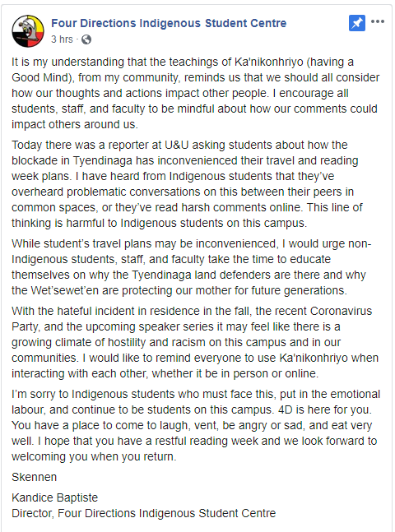Click the sentence starting "I'm sorry to Indigenous students"
Viewport: 395px width, 532px height.
click(196, 402)
